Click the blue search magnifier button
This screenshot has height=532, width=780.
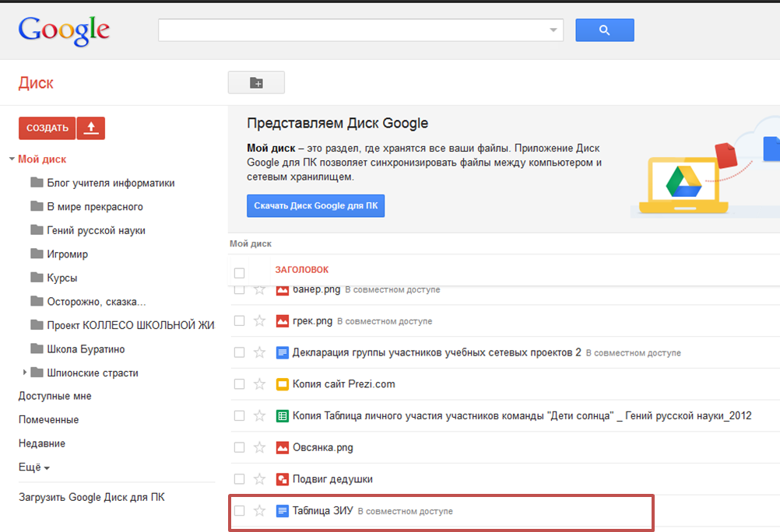(604, 30)
